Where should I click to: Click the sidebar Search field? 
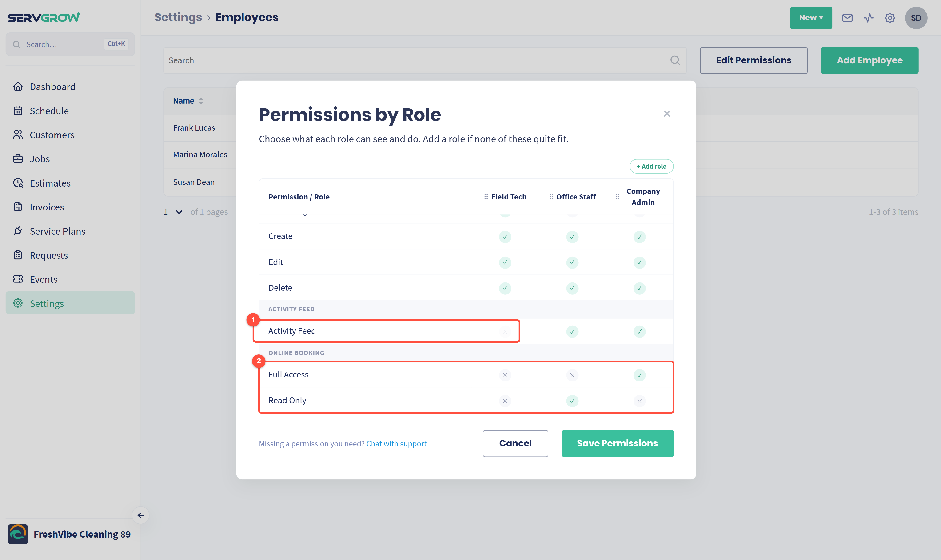(x=70, y=44)
